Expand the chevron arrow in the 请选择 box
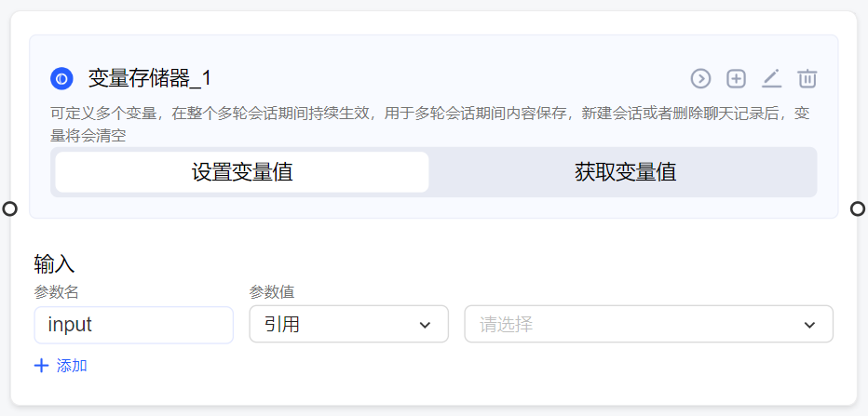This screenshot has height=416, width=868. [809, 325]
